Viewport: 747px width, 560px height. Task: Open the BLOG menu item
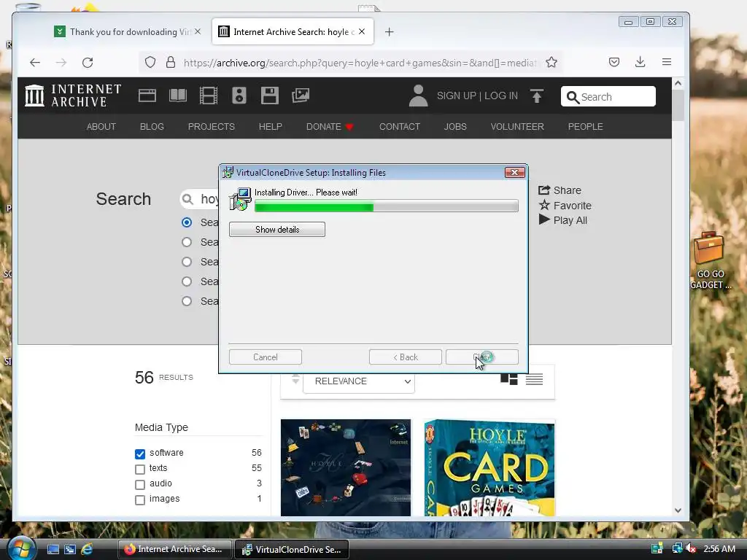(x=152, y=127)
